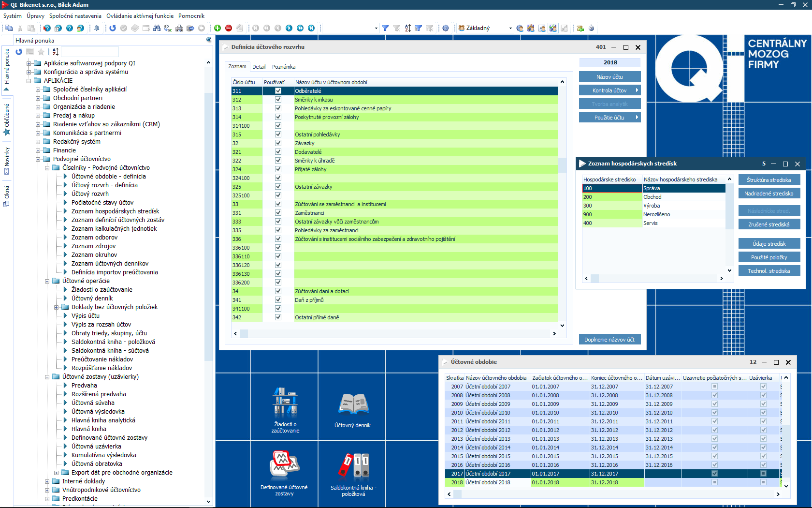Click the green plus add record icon

pyautogui.click(x=217, y=28)
